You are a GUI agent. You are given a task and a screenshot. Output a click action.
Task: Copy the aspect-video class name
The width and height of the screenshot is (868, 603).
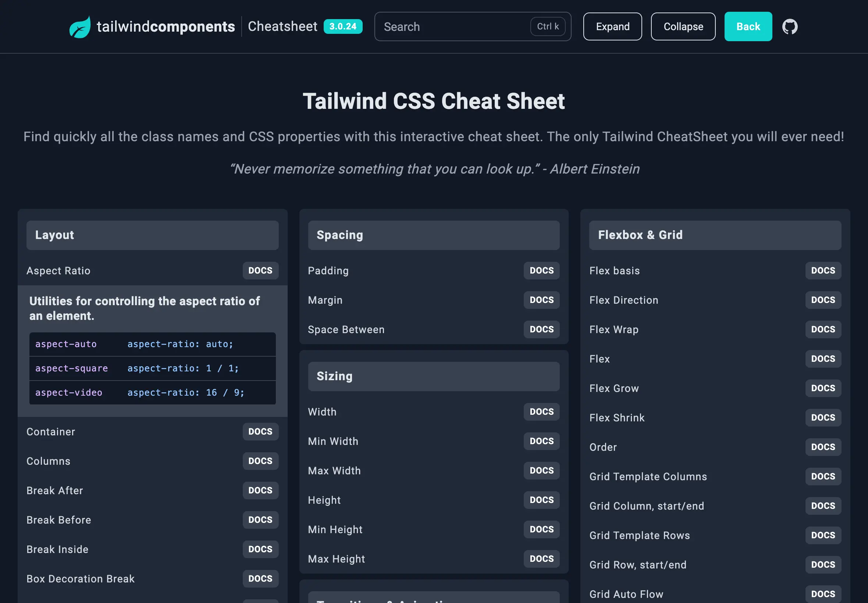click(68, 393)
